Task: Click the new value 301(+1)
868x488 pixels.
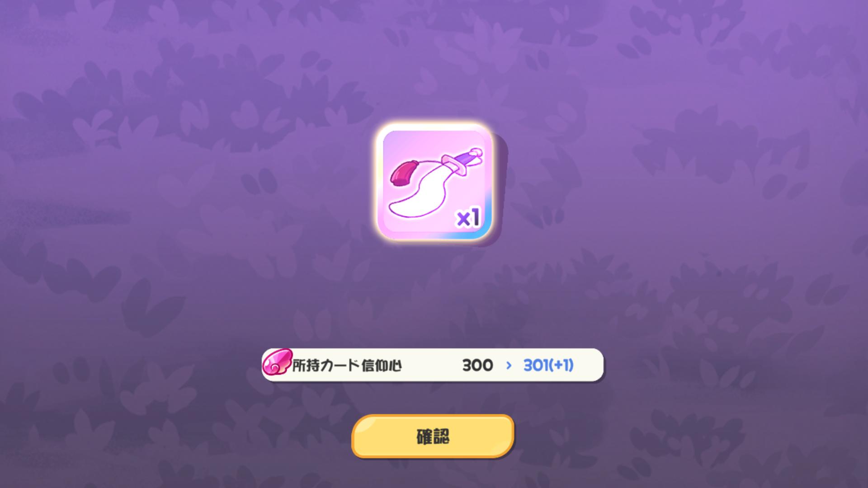Action: [x=548, y=365]
